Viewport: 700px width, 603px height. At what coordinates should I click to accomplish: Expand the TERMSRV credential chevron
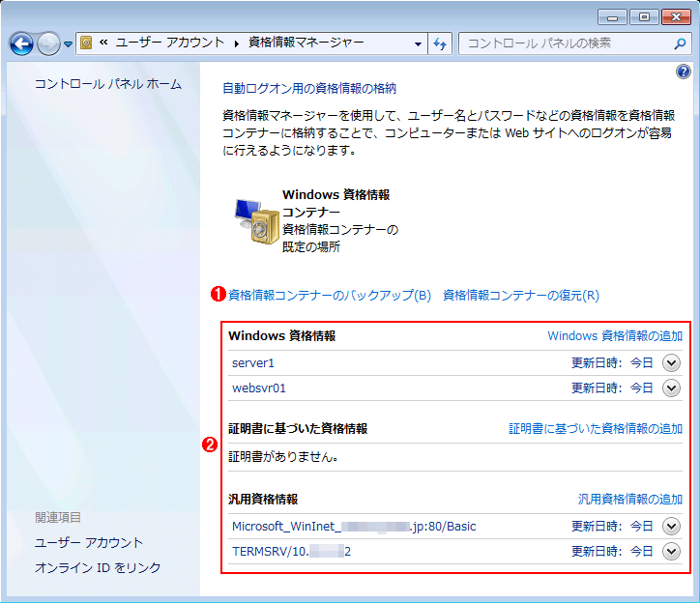tap(671, 551)
